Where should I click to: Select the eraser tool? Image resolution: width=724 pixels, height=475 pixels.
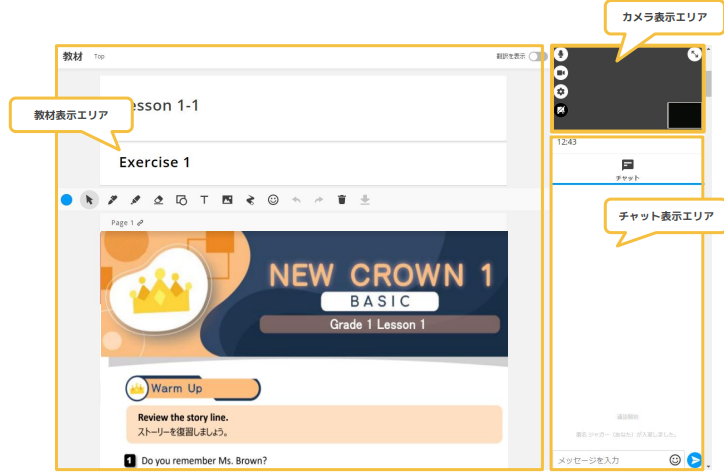coord(158,200)
